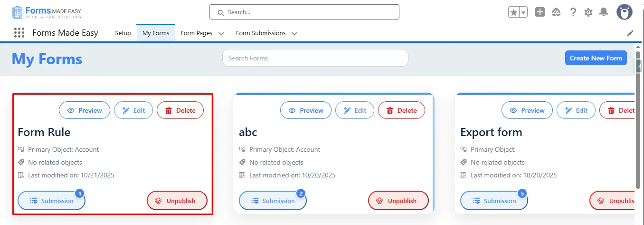This screenshot has width=644, height=225.
Task: Open the Global Actions plus icon
Action: pyautogui.click(x=540, y=12)
